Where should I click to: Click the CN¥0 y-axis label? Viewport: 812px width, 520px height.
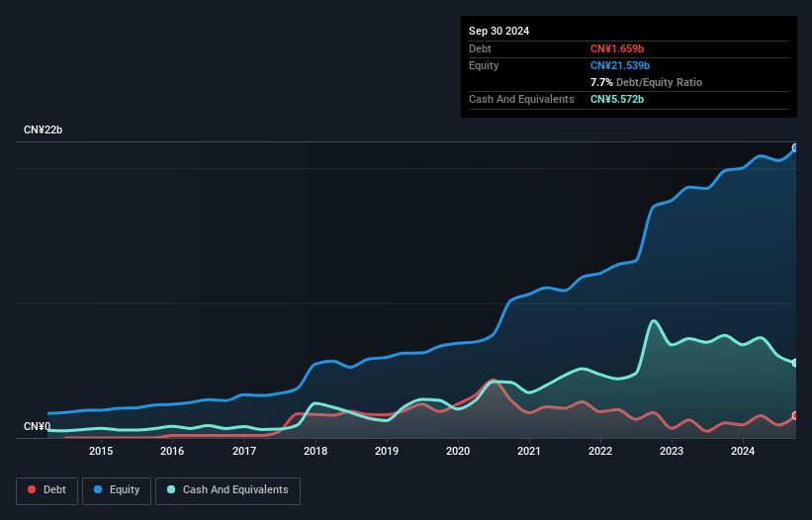click(x=38, y=426)
